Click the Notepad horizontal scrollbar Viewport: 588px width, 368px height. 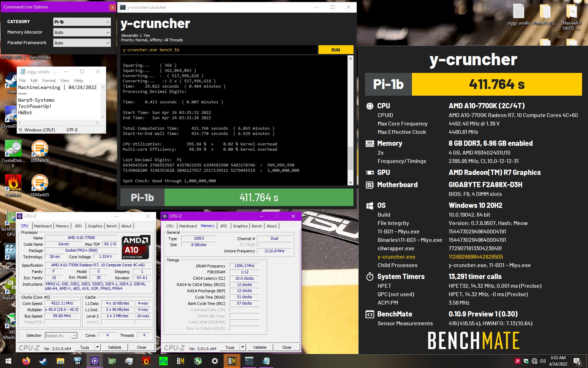click(x=59, y=122)
